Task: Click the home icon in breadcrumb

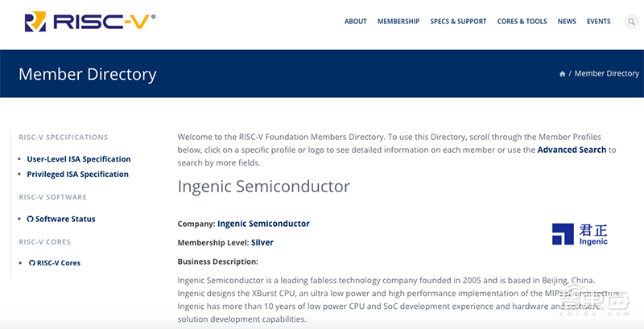Action: (562, 74)
